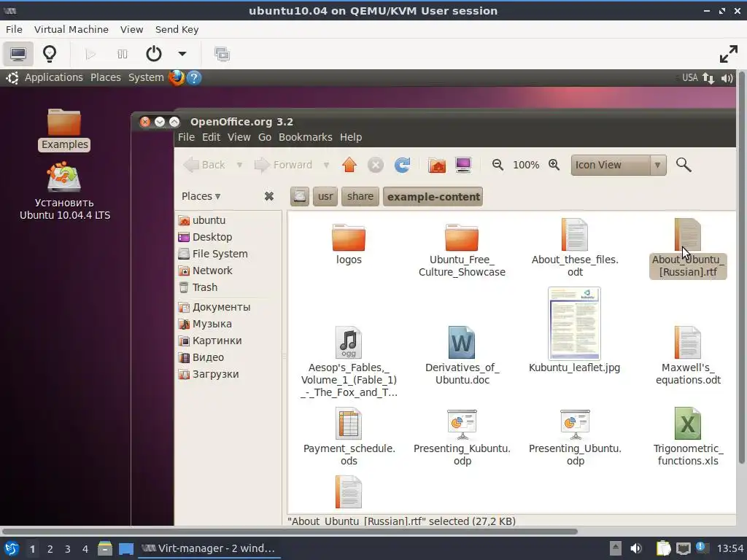Navigate to the usr path button
Screen dimensions: 747x560
325,196
